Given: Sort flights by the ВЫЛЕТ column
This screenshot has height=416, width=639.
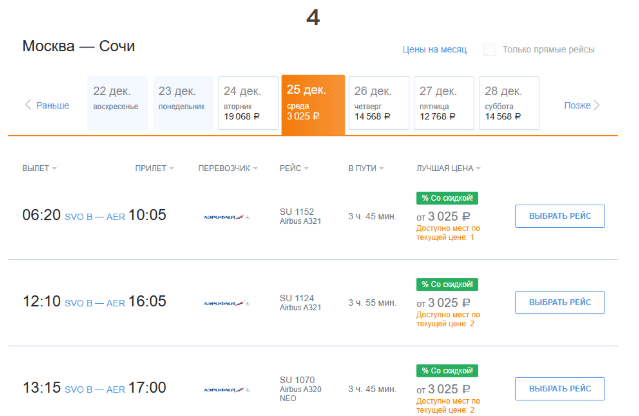Looking at the screenshot, I should click(39, 168).
